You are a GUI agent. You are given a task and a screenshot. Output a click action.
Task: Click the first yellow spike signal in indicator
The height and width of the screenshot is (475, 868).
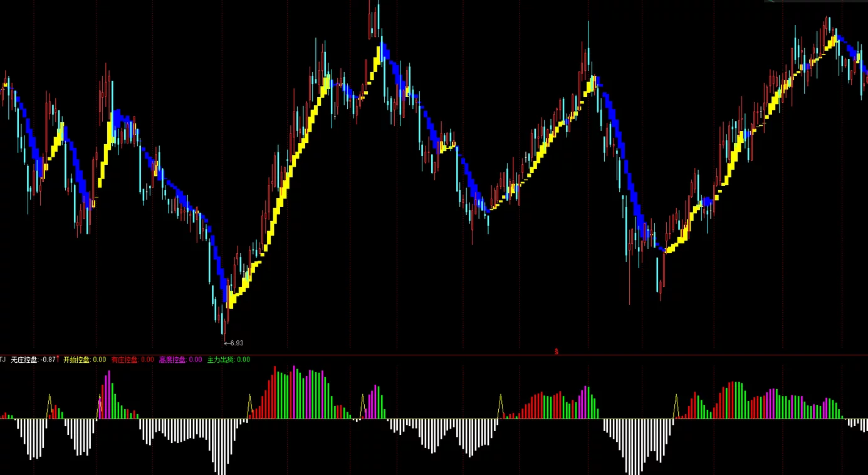pyautogui.click(x=50, y=406)
